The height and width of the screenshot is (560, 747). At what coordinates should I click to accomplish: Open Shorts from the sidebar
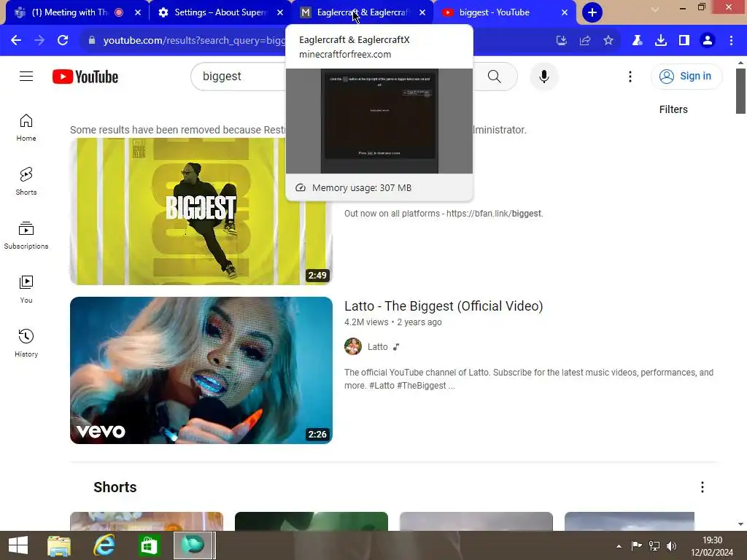pos(26,182)
